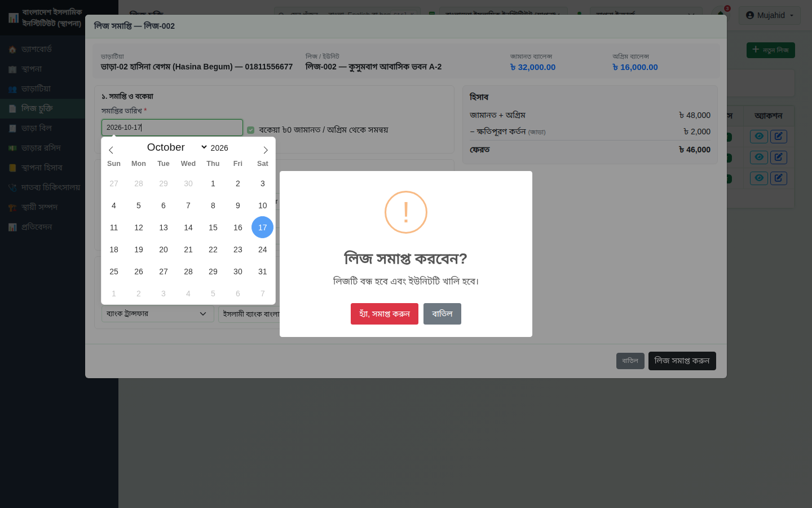Open the ব্যাংক ট্রান্সফার payment method dropdown
Image resolution: width=812 pixels, height=508 pixels.
(x=158, y=314)
